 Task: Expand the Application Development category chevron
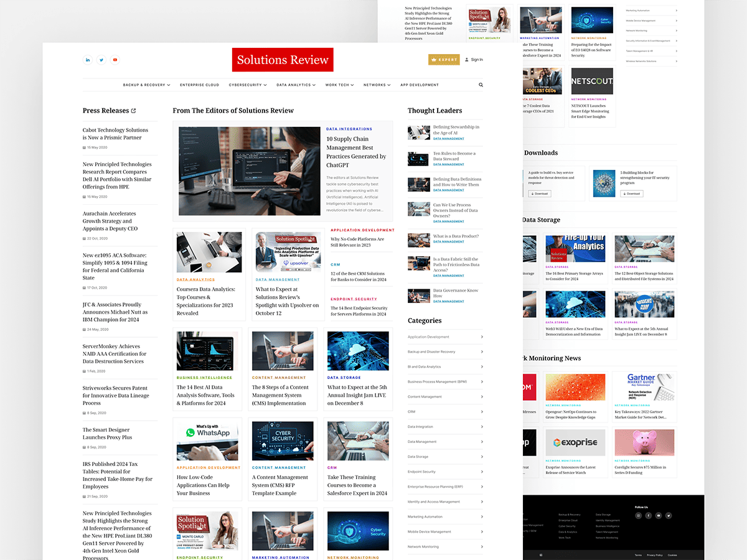(x=482, y=337)
